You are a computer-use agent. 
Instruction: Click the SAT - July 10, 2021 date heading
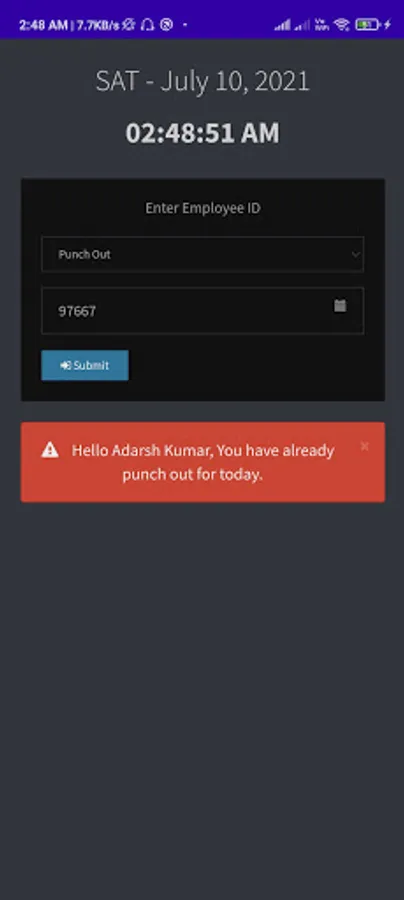[203, 81]
